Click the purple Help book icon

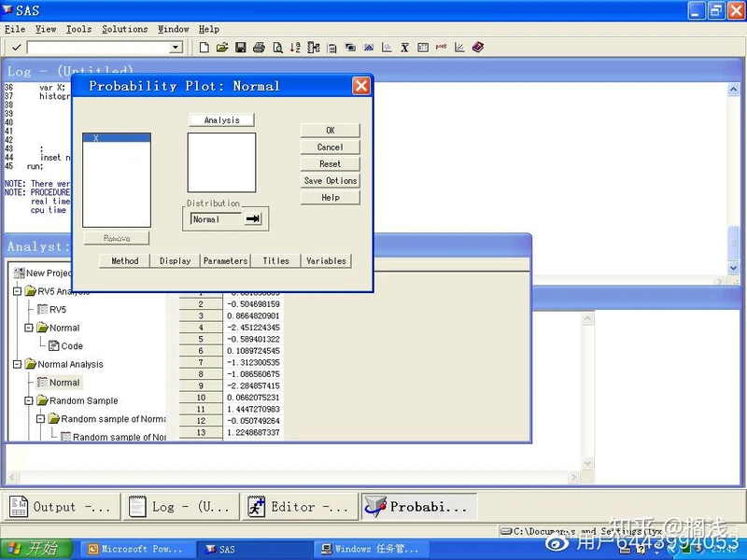(x=478, y=47)
